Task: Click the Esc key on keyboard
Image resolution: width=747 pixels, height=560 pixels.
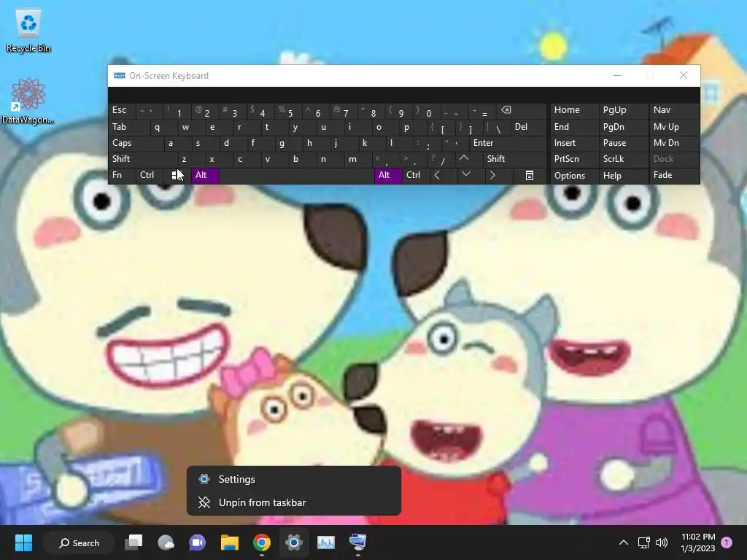Action: click(x=122, y=111)
